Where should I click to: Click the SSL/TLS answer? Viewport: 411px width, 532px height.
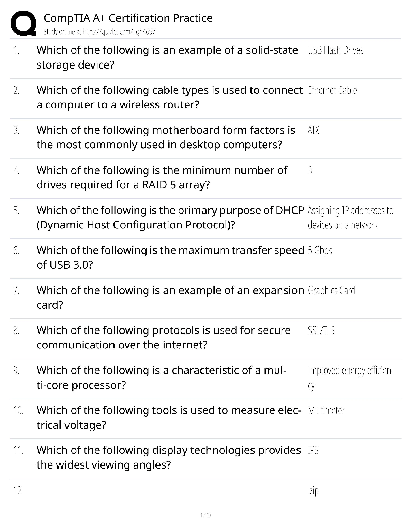click(x=321, y=330)
